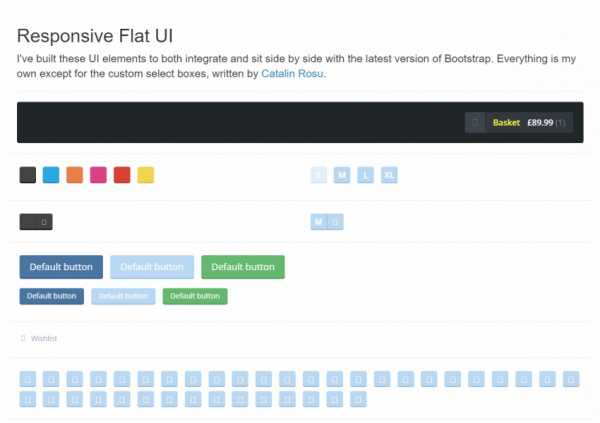Select size S in the size row
The image size is (600, 423).
click(x=318, y=175)
